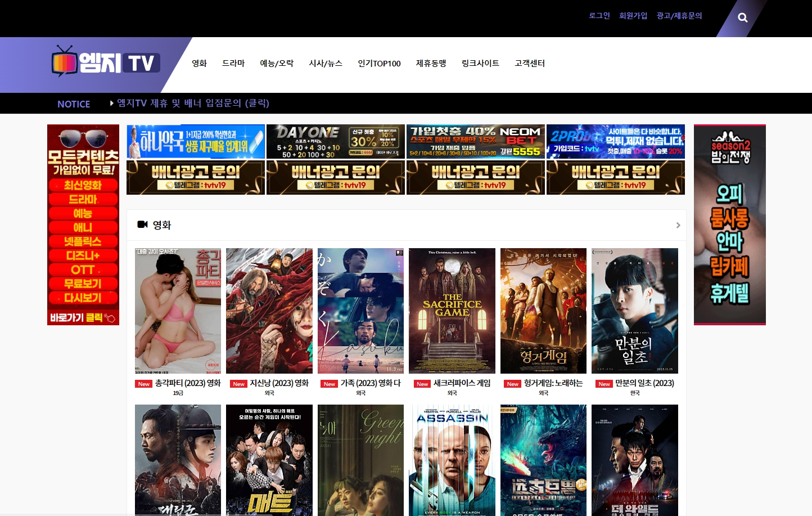The image size is (812, 516).
Task: Open the 고객센터 menu item
Action: [530, 64]
